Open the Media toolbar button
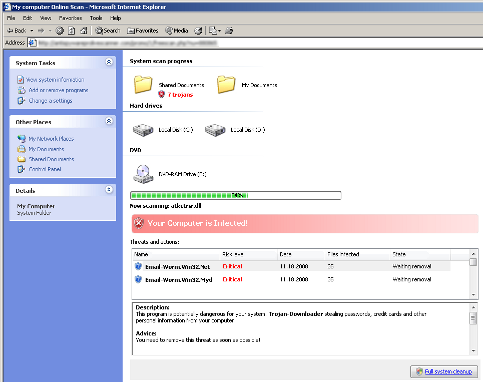483x382 pixels. click(x=177, y=31)
